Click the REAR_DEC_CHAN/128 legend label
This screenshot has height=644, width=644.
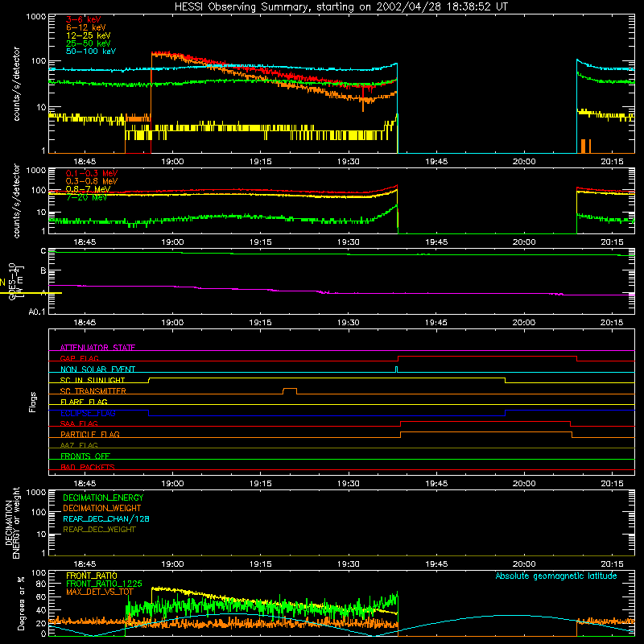tap(106, 518)
